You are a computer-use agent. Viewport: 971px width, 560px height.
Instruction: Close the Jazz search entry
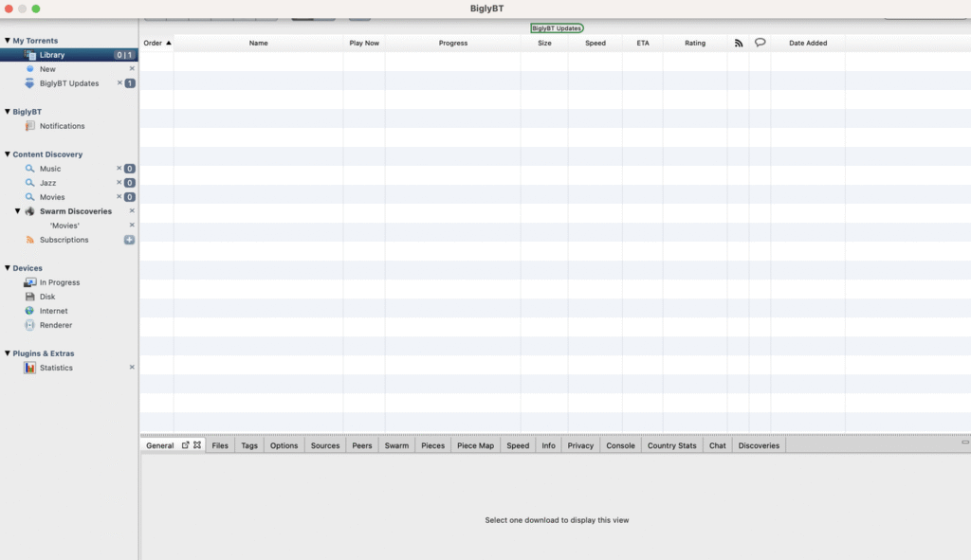click(119, 183)
